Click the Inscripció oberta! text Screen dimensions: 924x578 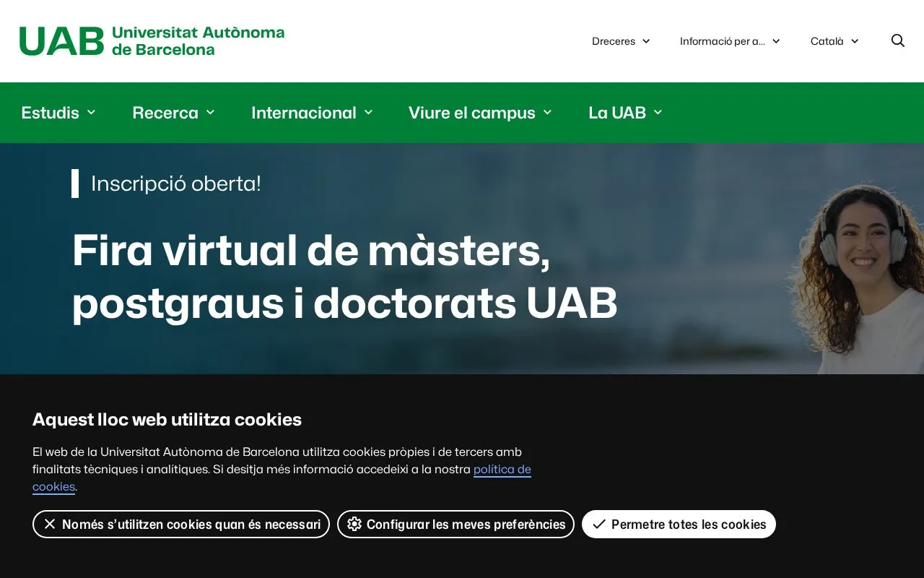[176, 184]
